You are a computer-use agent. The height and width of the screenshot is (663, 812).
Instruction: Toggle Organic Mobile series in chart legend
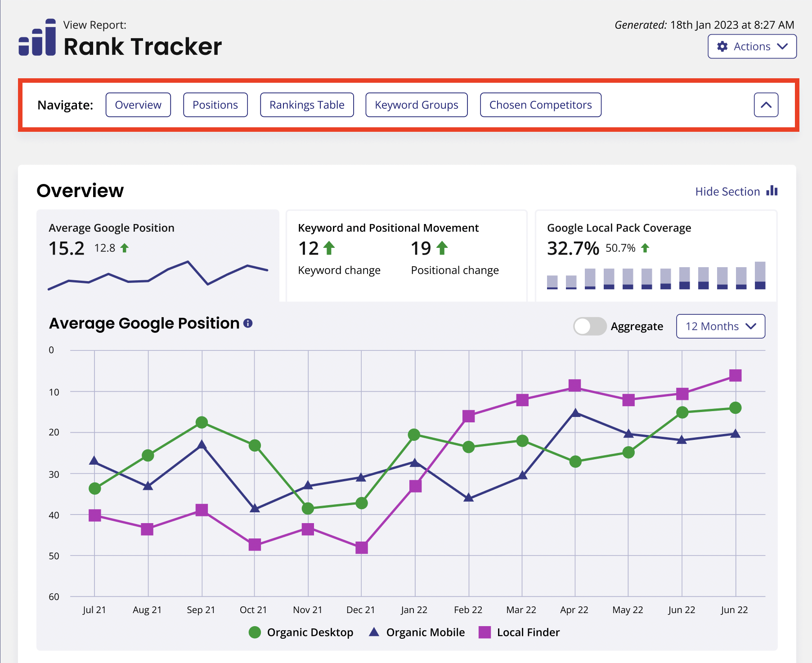pos(417,632)
